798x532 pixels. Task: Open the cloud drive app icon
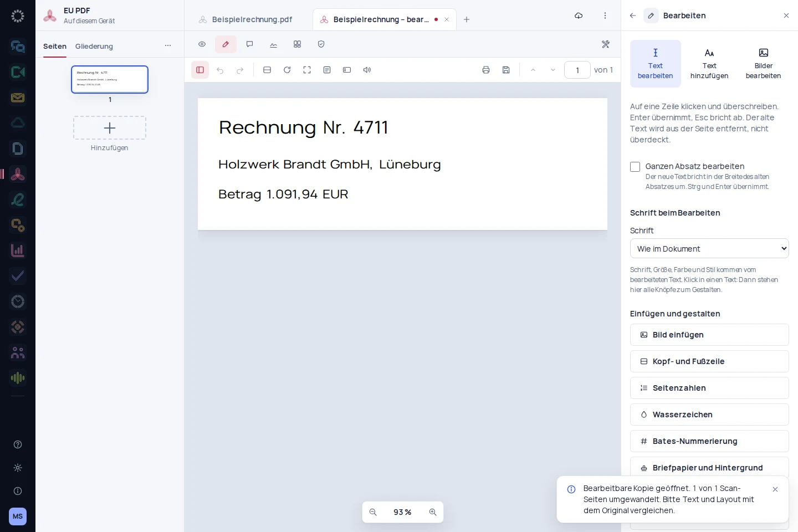pos(18,123)
